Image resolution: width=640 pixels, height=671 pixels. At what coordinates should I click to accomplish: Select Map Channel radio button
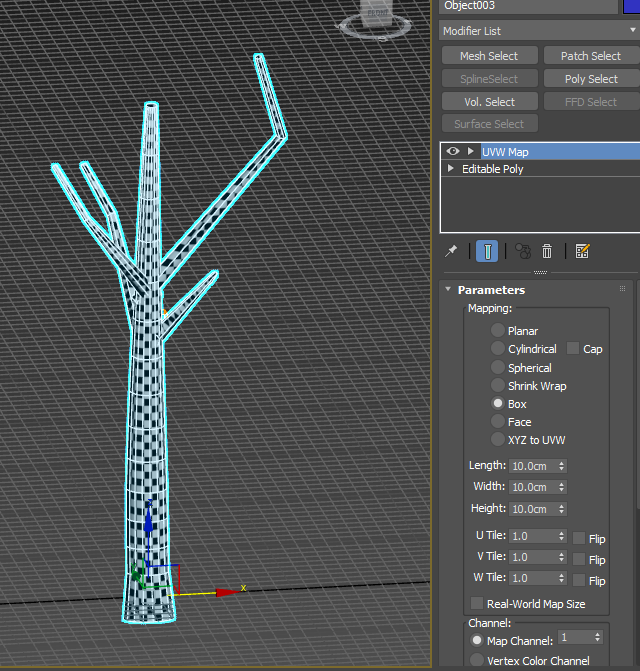tap(477, 640)
